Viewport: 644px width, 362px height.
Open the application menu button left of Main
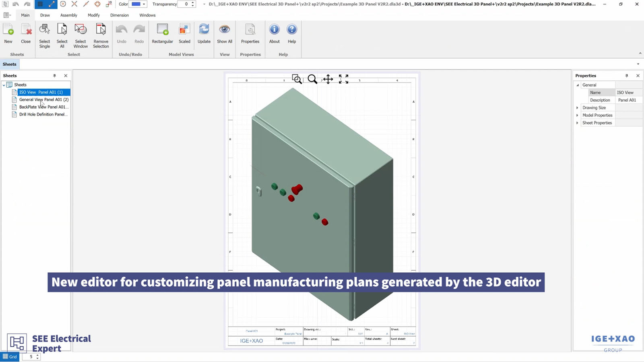coord(7,15)
